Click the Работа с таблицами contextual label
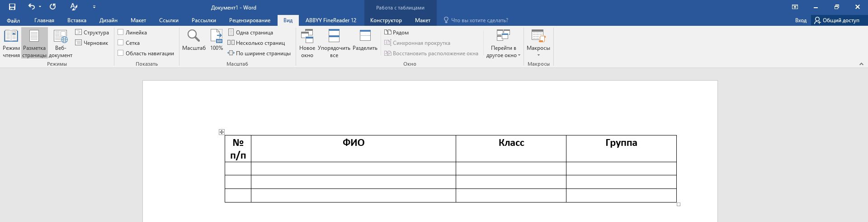 click(x=400, y=8)
